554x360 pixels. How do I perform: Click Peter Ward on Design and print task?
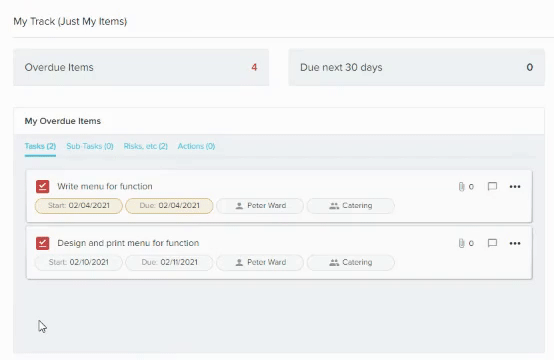[x=260, y=262]
